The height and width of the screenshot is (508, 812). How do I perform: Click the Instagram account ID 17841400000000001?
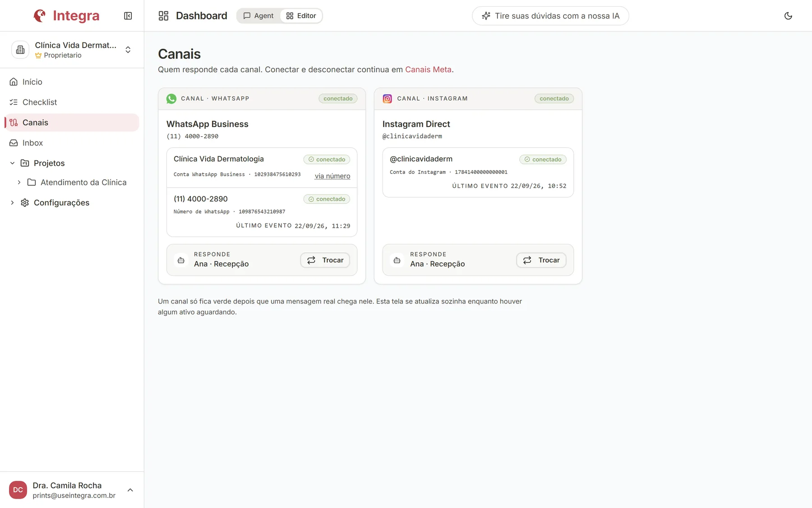tap(481, 172)
